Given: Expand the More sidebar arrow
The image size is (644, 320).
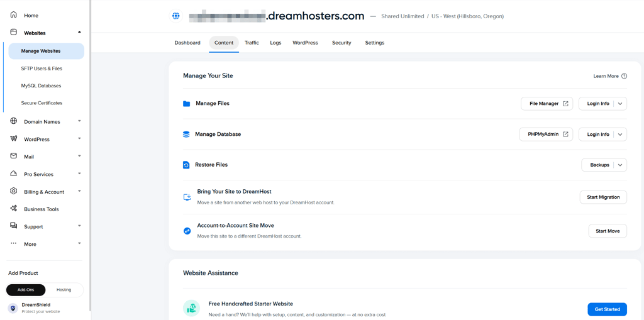Looking at the screenshot, I should tap(79, 243).
